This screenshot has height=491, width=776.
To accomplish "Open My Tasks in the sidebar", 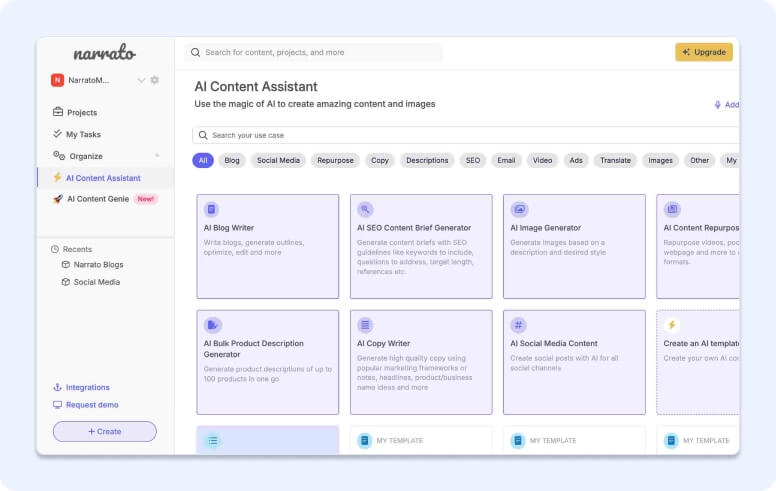I will pyautogui.click(x=83, y=134).
